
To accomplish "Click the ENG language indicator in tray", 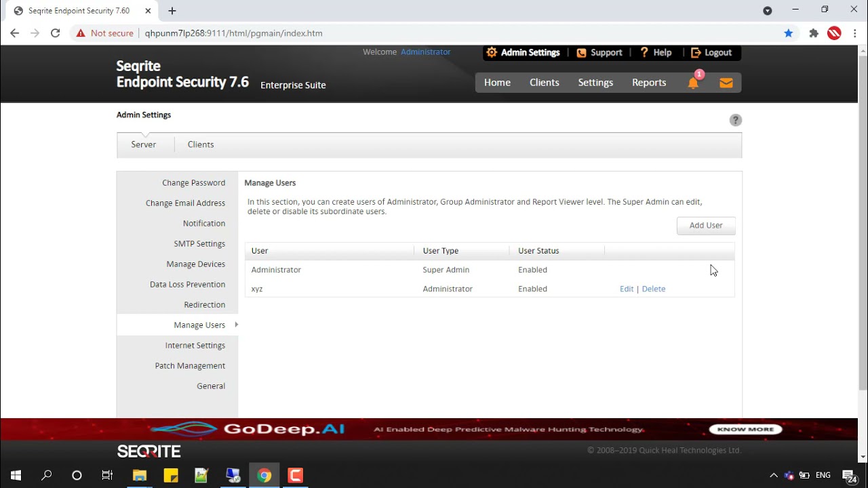I will pos(823,475).
